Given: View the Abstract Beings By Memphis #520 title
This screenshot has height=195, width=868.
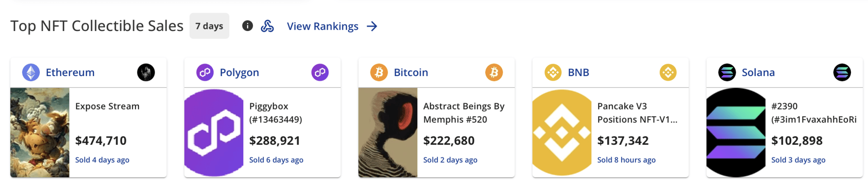Looking at the screenshot, I should click(x=464, y=113).
